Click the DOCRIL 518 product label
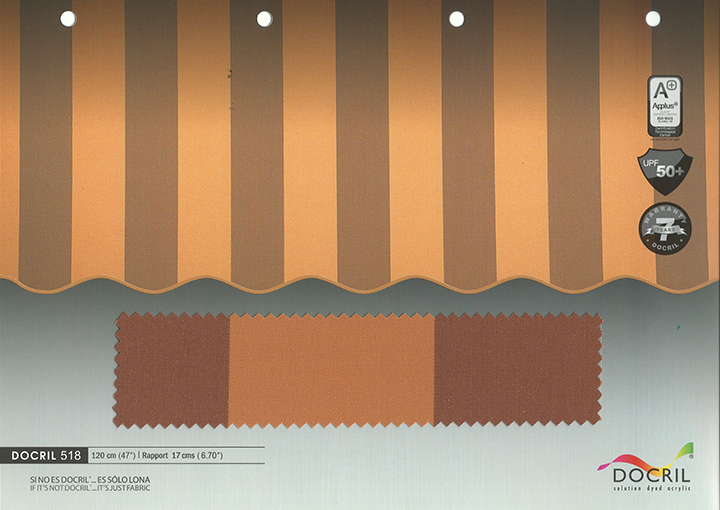The width and height of the screenshot is (720, 510). click(x=46, y=455)
